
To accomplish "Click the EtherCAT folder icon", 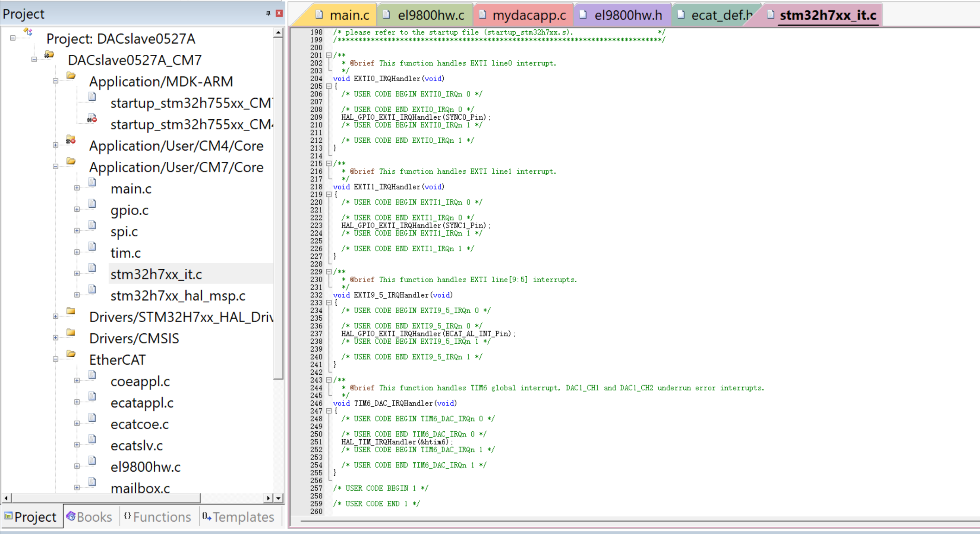I will [x=71, y=354].
